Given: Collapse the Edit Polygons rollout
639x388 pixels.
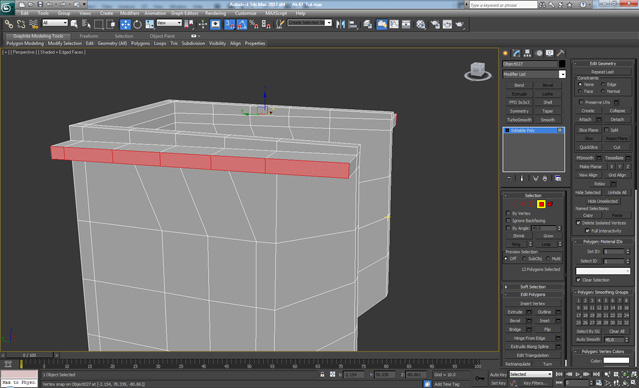Looking at the screenshot, I should coord(533,294).
